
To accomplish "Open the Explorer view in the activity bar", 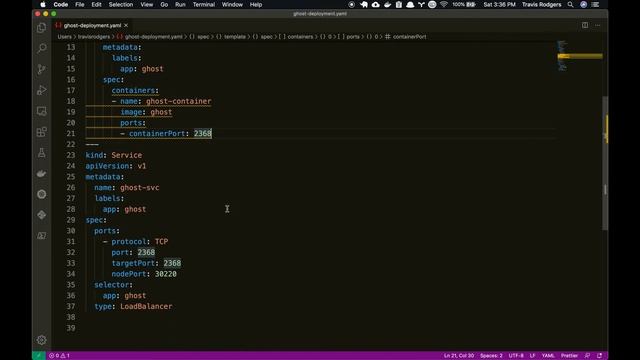I will (42, 28).
